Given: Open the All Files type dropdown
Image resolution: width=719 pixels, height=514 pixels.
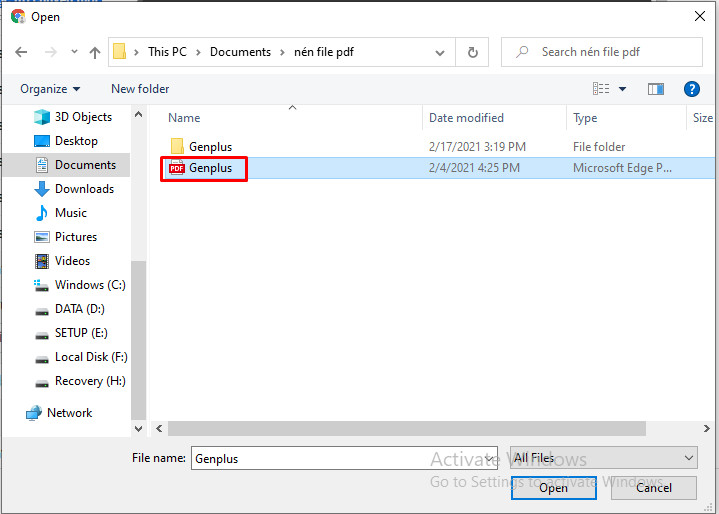Looking at the screenshot, I should (603, 458).
